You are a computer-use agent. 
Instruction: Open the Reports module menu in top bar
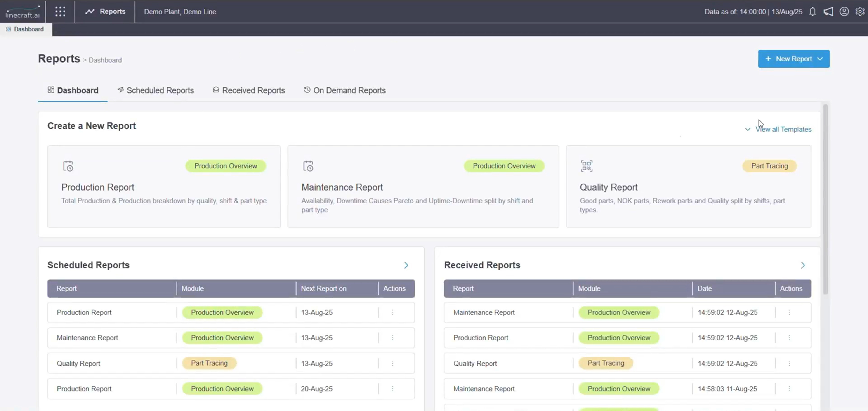(105, 12)
